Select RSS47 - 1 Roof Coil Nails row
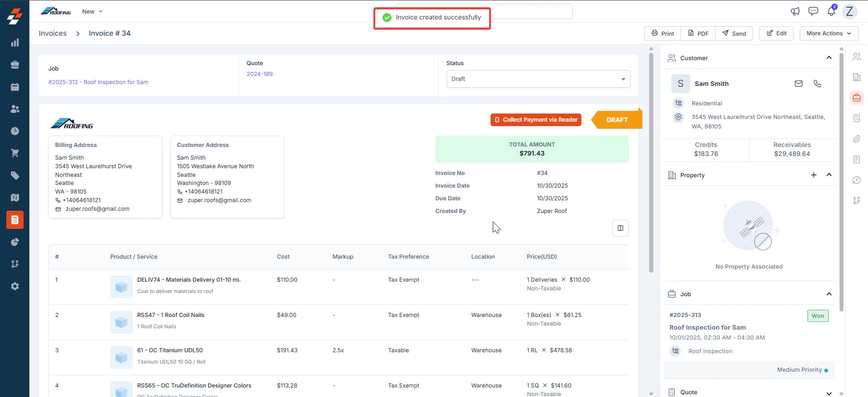868x397 pixels. (x=339, y=322)
